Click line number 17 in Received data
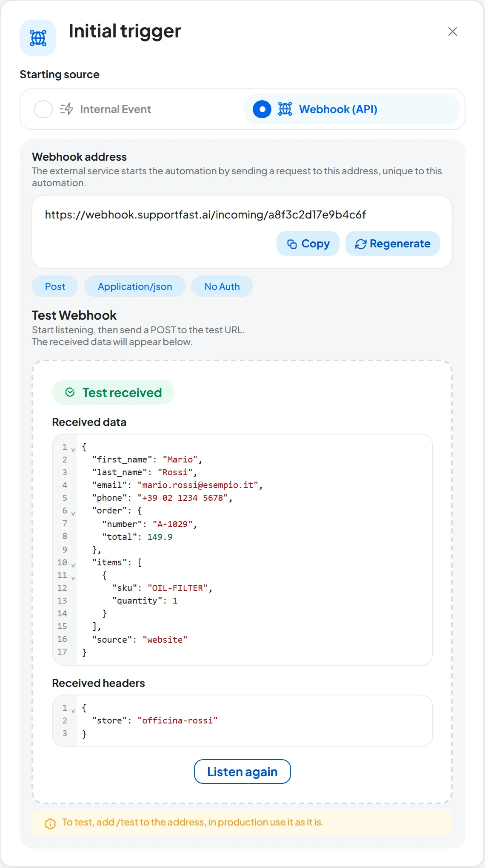 (62, 652)
